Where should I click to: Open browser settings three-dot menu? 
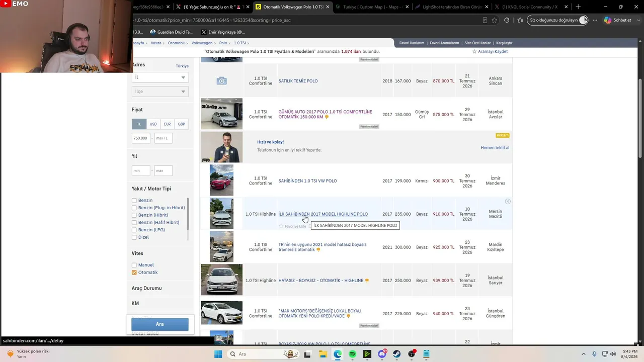point(595,20)
